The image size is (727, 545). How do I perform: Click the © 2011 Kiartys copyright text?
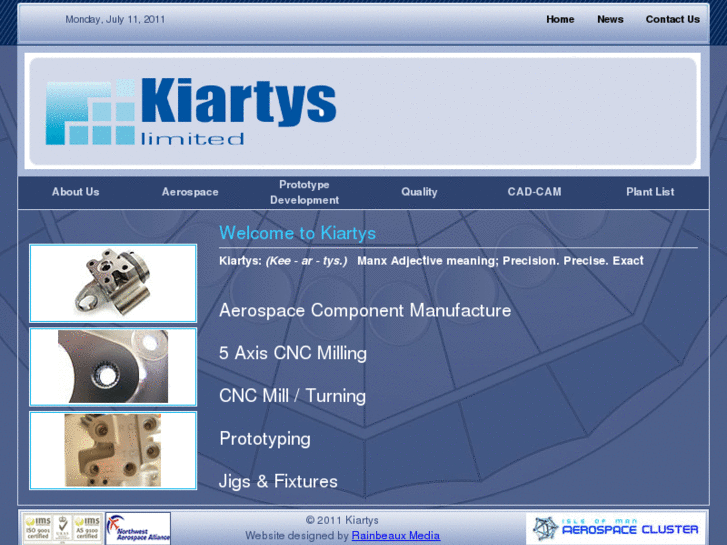pos(342,520)
